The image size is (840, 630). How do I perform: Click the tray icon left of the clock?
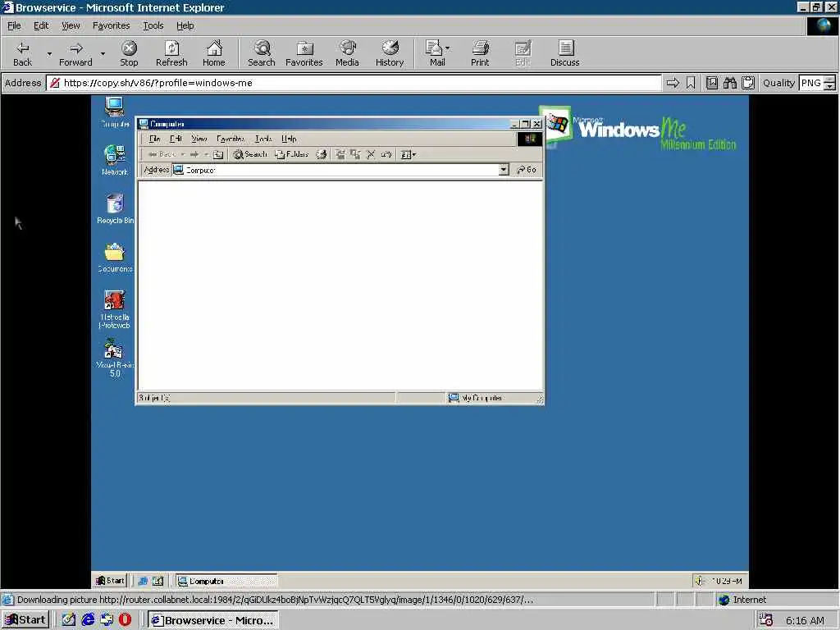coord(766,620)
